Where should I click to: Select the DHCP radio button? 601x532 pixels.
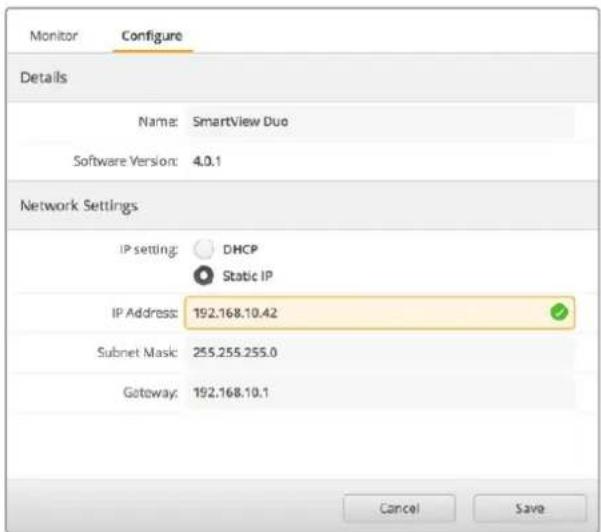[203, 249]
